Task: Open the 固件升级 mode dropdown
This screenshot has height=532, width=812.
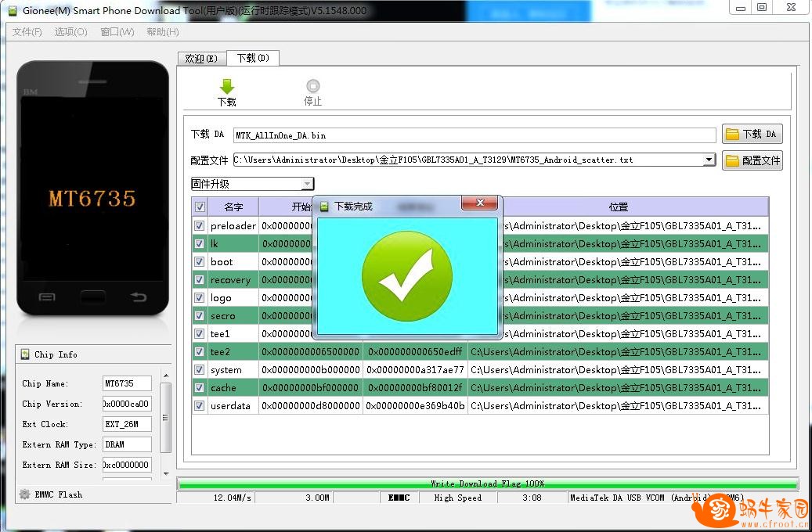Action: (307, 184)
